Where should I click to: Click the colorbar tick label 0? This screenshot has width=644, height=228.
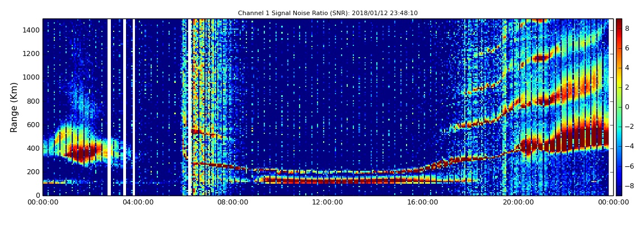(x=627, y=107)
